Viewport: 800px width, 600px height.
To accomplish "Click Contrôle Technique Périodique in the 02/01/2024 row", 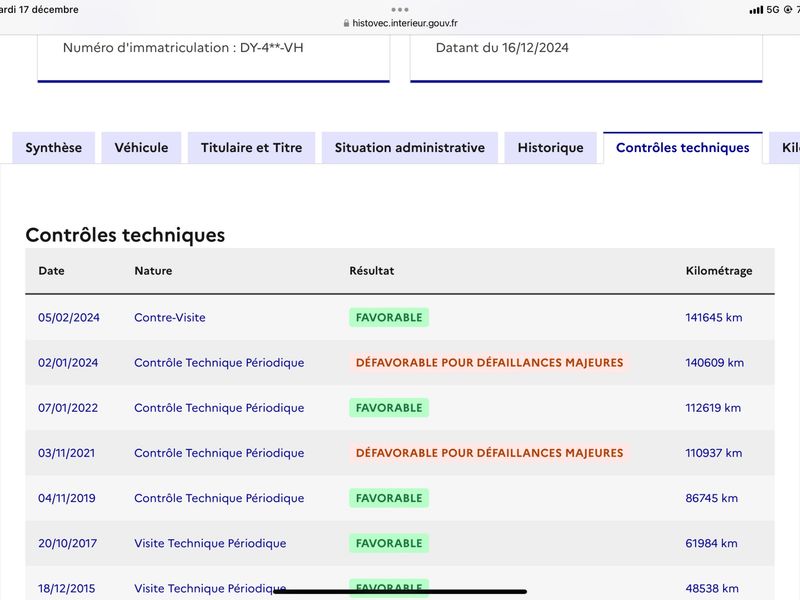I will (219, 363).
